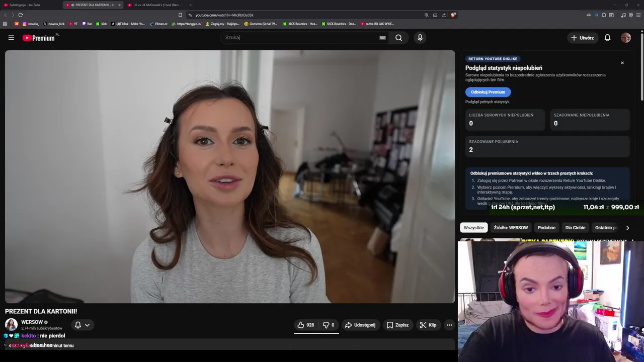Like the video with 928 likes

[x=306, y=325]
